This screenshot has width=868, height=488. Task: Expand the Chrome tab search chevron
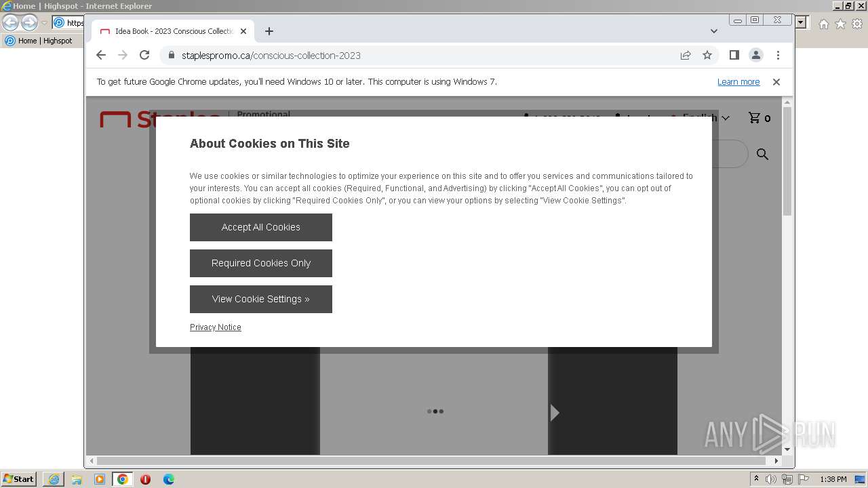[x=714, y=31]
